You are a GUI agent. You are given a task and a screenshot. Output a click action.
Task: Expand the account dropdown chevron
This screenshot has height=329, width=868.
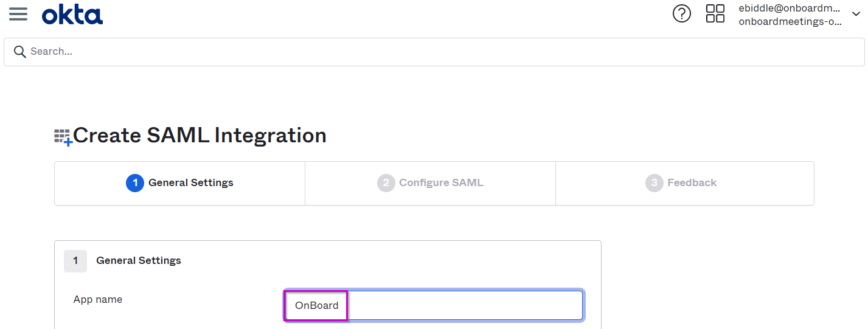(x=856, y=15)
